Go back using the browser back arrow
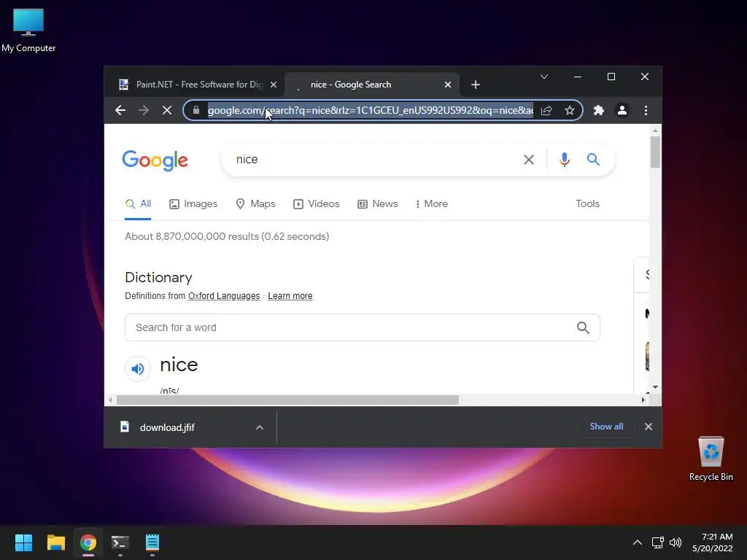Screen dimensions: 747x560 [120, 111]
